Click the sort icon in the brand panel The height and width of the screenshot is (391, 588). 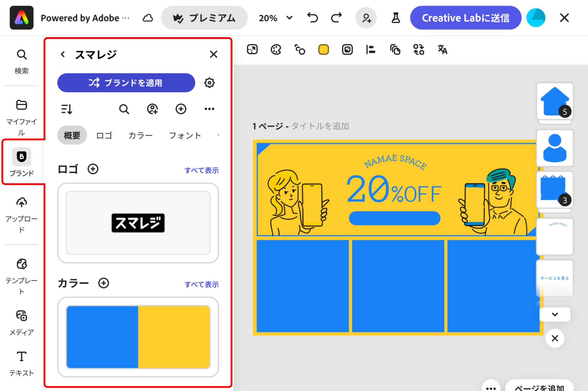pos(67,109)
